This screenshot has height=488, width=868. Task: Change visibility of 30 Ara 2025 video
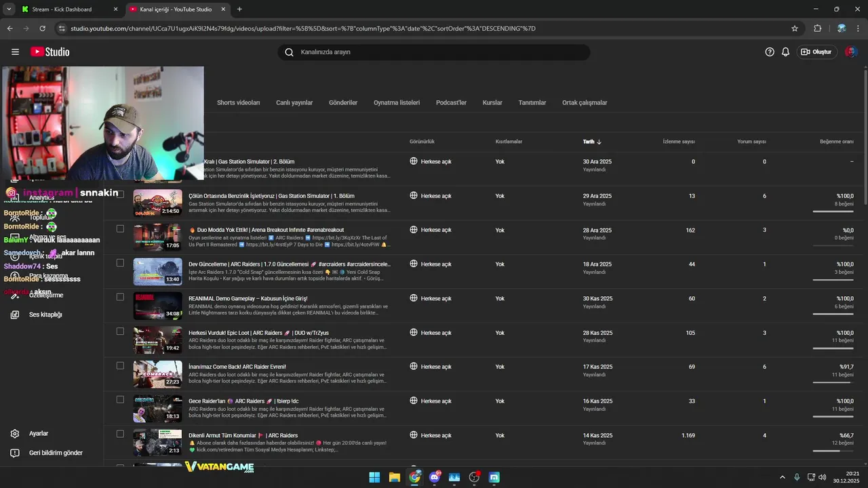(431, 161)
